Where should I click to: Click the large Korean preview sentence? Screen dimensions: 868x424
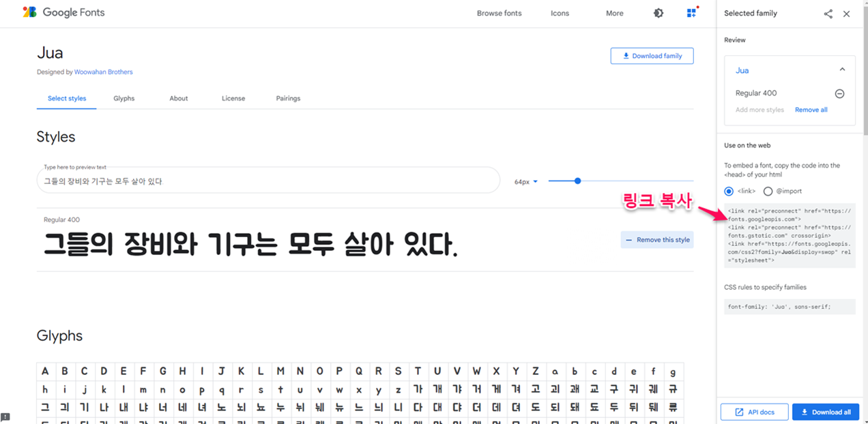click(250, 244)
